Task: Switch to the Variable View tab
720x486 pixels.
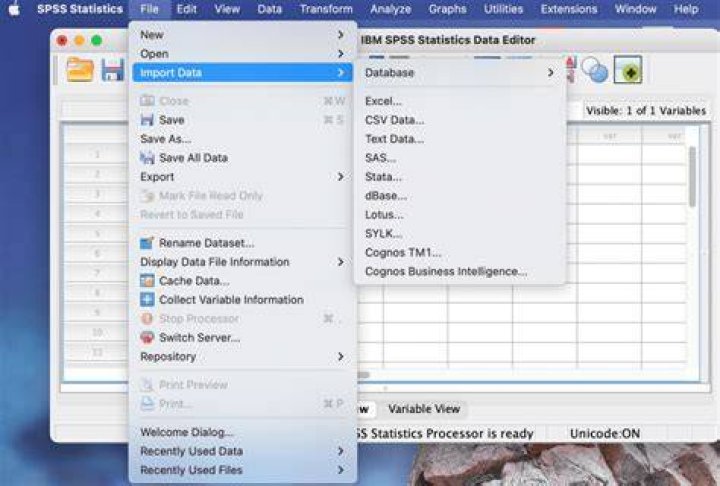Action: (x=424, y=409)
